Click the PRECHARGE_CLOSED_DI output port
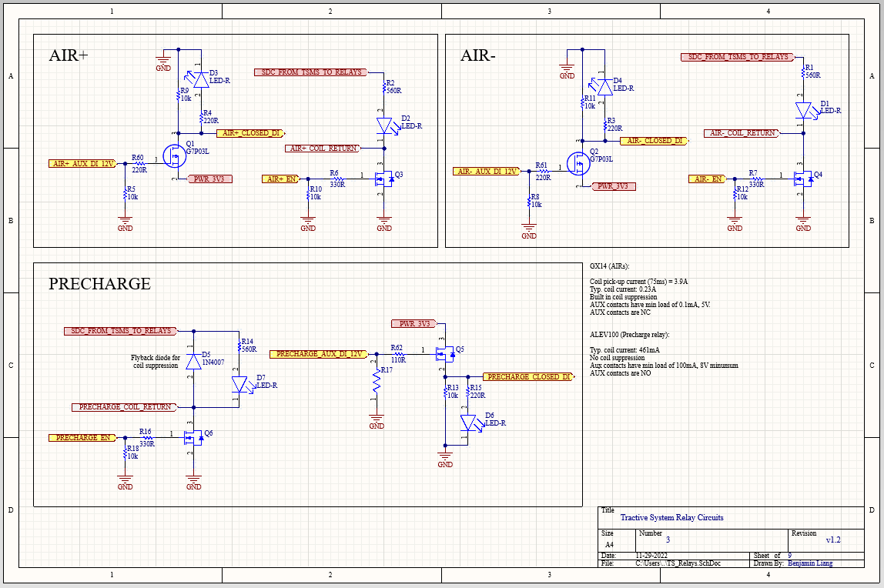This screenshot has width=884, height=588. [528, 376]
